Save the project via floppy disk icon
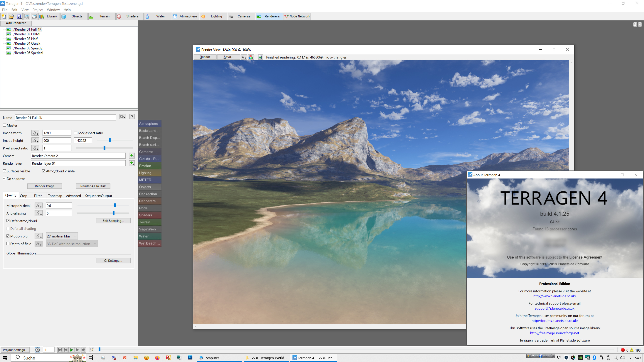The width and height of the screenshot is (644, 362). (x=19, y=16)
